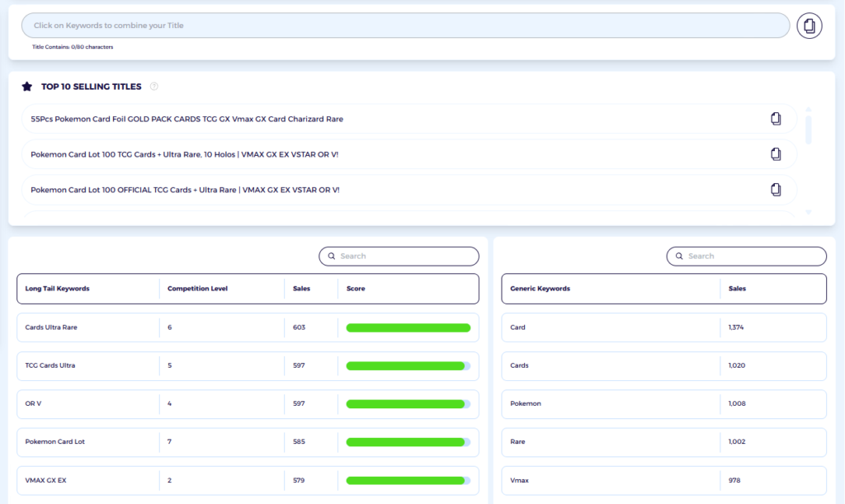Click the top selling titles scrollbar thumb
This screenshot has height=504, width=845.
click(809, 130)
